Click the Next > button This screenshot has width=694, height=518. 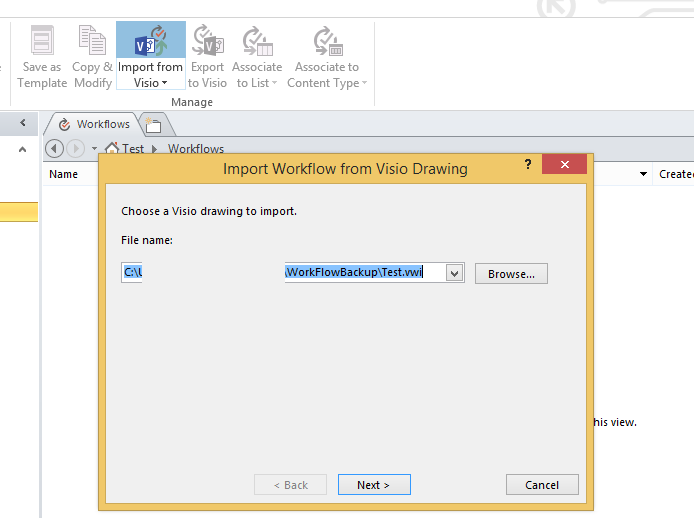coord(374,485)
